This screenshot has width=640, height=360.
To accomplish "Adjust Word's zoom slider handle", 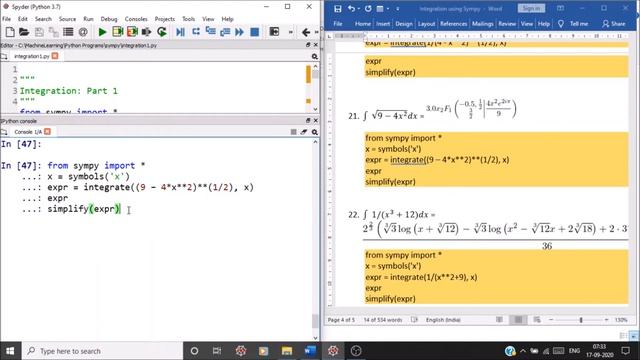I will coord(581,320).
